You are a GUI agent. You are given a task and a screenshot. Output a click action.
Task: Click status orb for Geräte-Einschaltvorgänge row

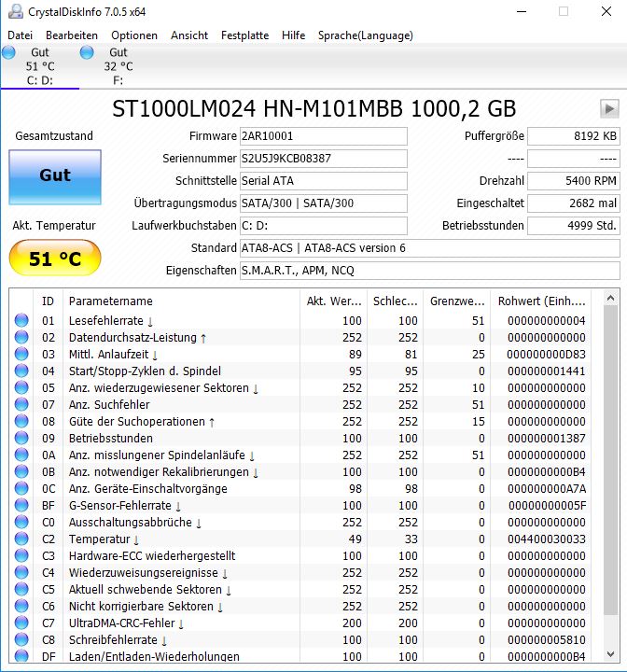point(21,488)
